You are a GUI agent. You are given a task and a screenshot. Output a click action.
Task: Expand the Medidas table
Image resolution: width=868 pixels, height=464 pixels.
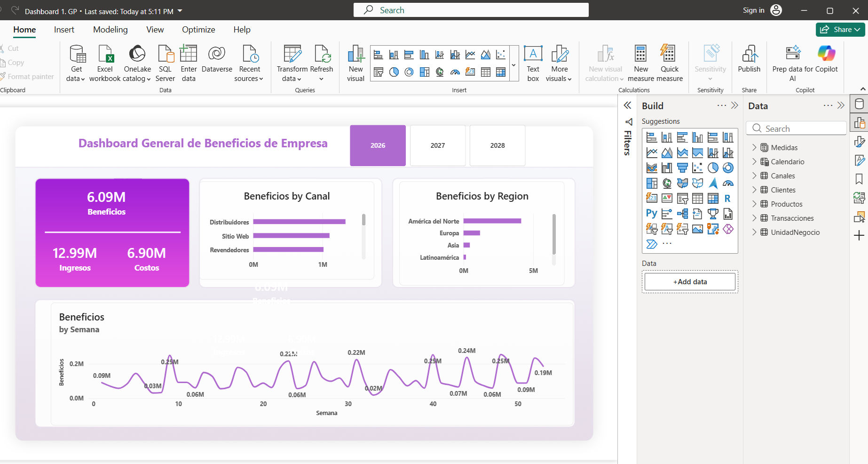[754, 147]
